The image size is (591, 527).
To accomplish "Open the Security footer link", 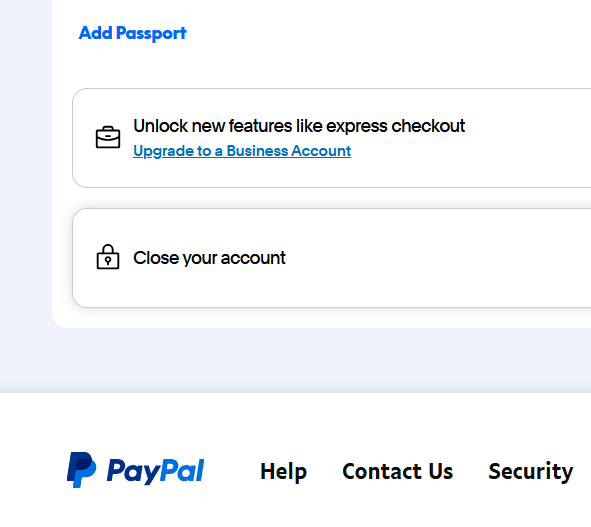I will coord(531,471).
